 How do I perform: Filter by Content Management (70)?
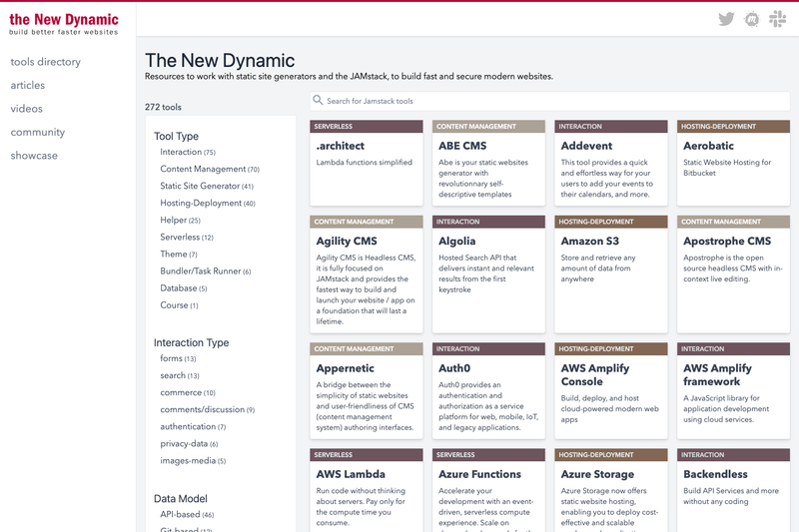210,169
